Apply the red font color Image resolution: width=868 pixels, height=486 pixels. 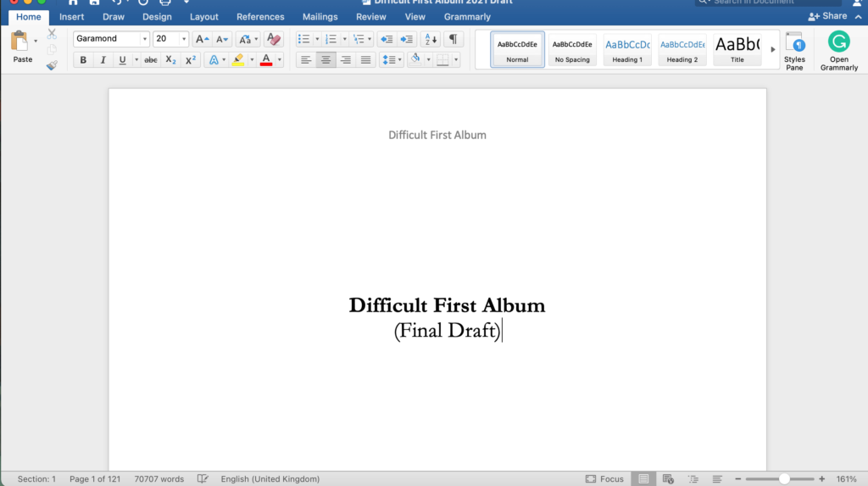[x=265, y=60]
